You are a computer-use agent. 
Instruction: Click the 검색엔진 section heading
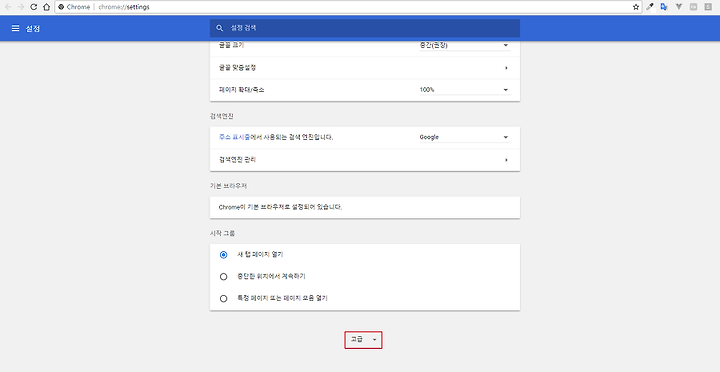click(221, 116)
